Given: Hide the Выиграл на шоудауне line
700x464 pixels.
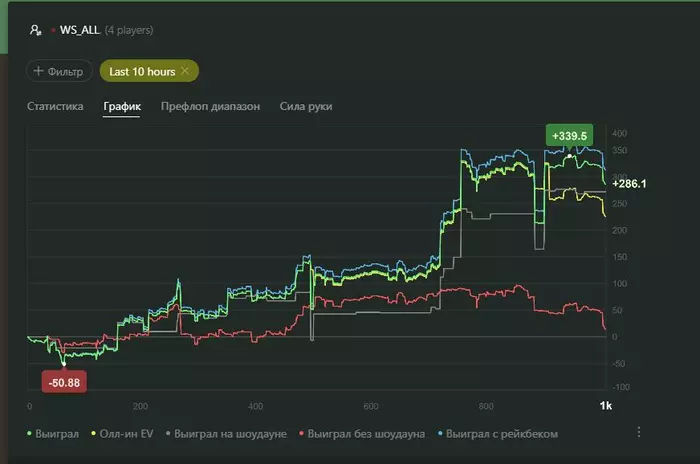Looking at the screenshot, I should 226,434.
